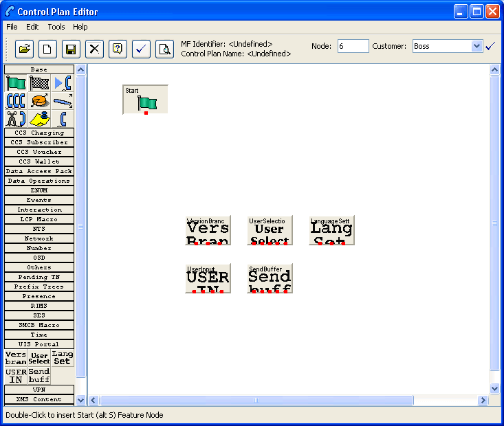Expand the Interaction palette group
Screen dimensions: 504x426
click(x=39, y=210)
